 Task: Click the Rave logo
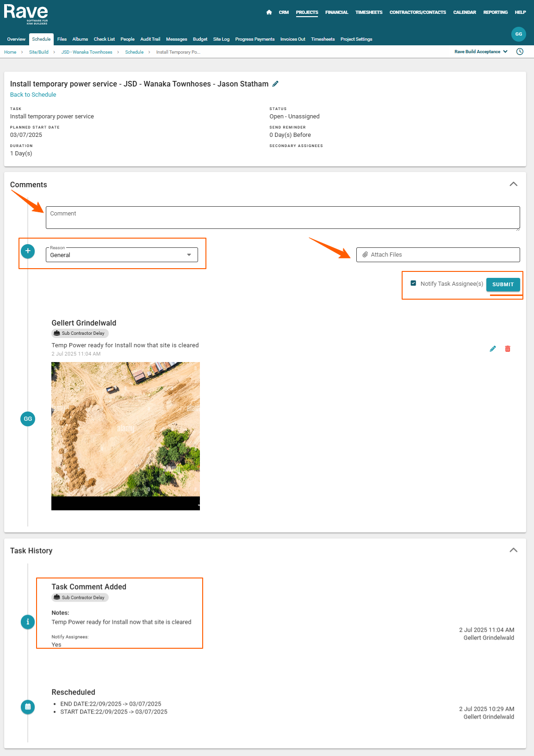pos(26,14)
